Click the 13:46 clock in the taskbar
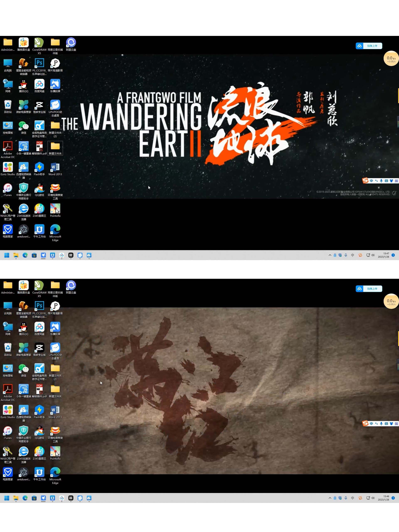 pyautogui.click(x=383, y=498)
